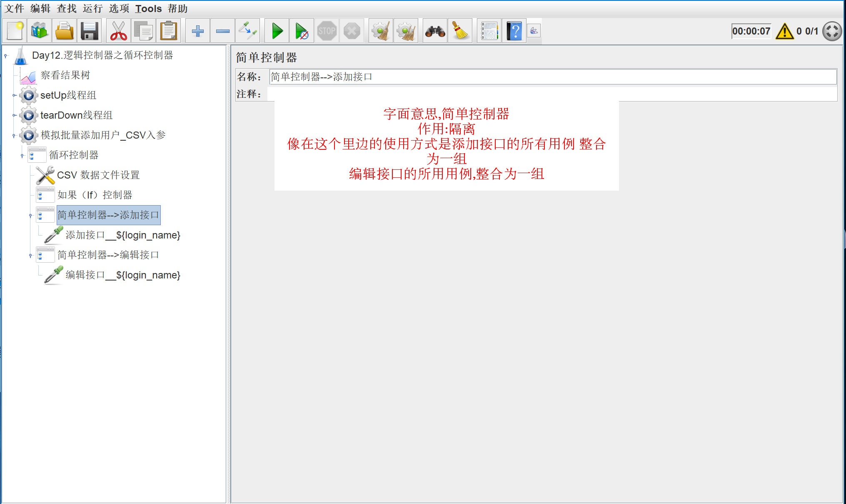Click the yellow warning log triangle
The width and height of the screenshot is (846, 504).
[784, 31]
